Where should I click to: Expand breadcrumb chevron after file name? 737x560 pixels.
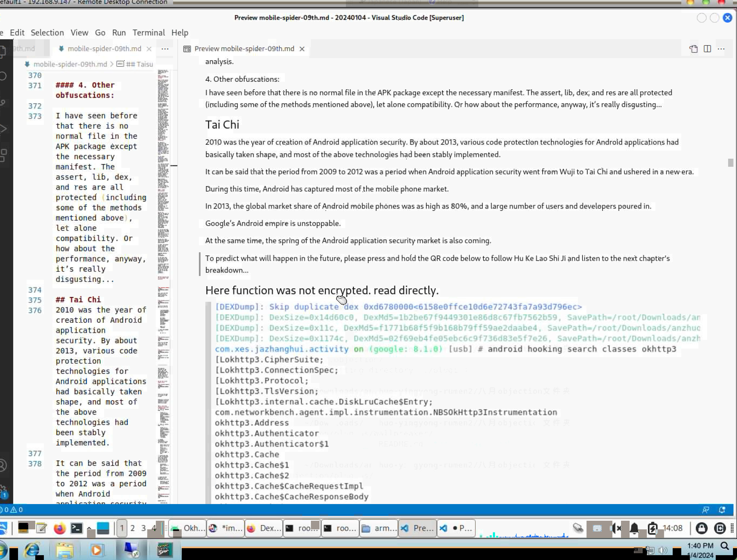click(112, 64)
